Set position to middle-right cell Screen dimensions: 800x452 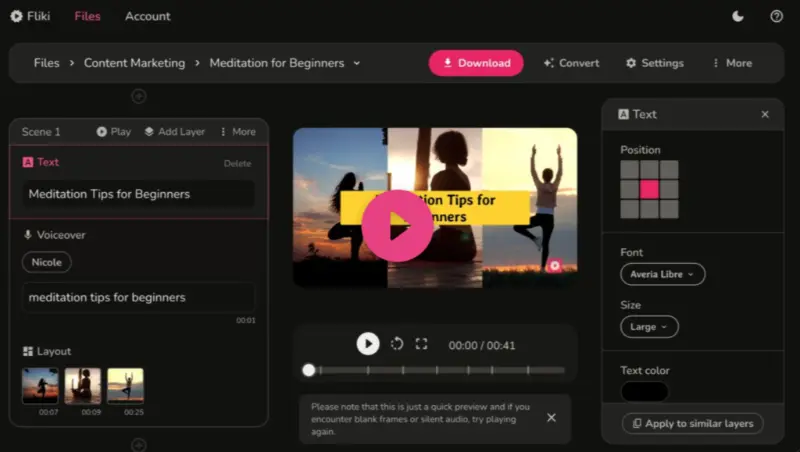click(669, 189)
